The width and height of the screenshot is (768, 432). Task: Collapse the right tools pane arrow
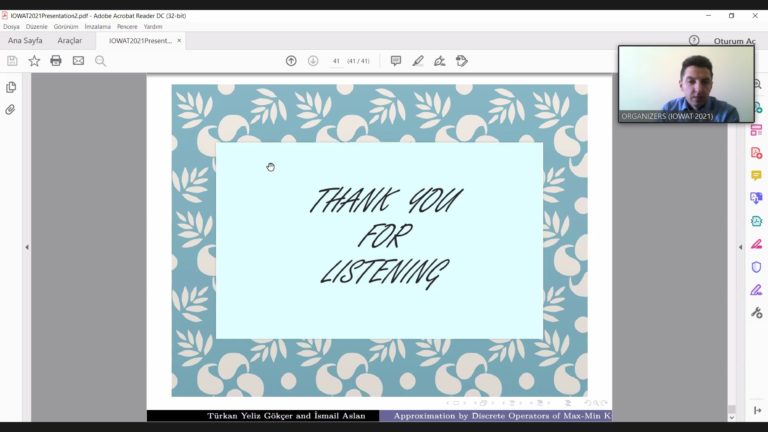click(741, 247)
